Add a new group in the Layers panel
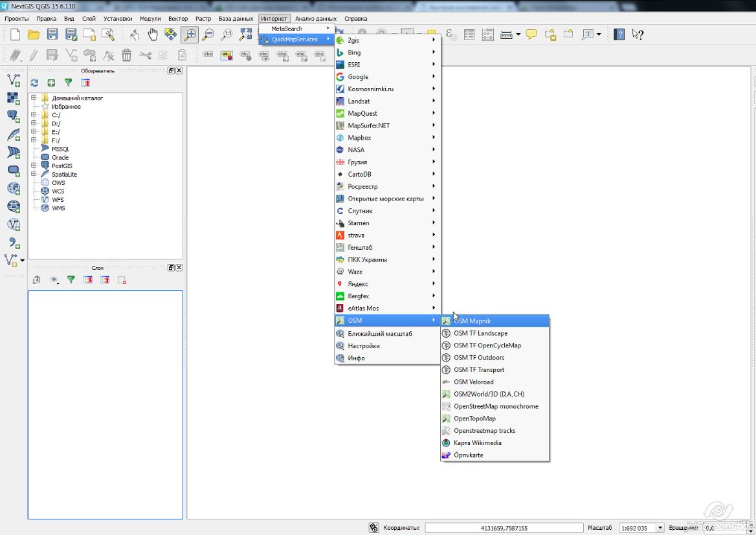Screen dimensions: 756x535 36,279
